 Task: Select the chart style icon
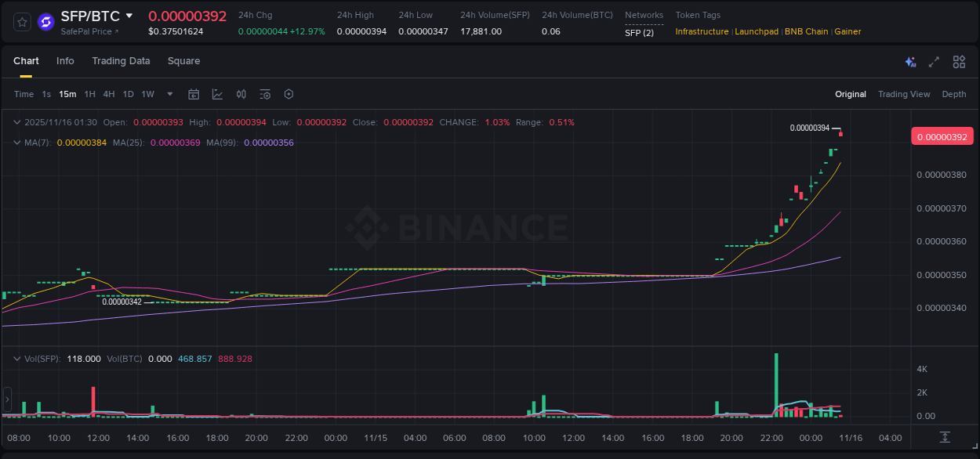(218, 94)
